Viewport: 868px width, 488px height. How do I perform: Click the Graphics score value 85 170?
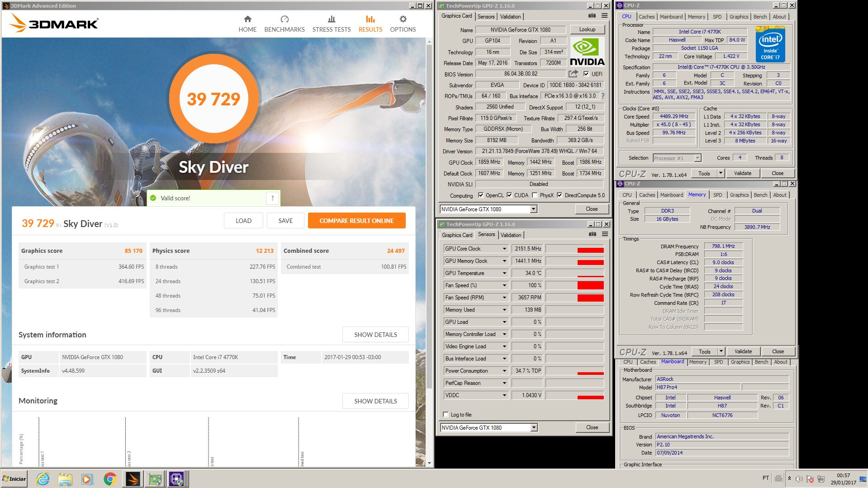pos(133,251)
